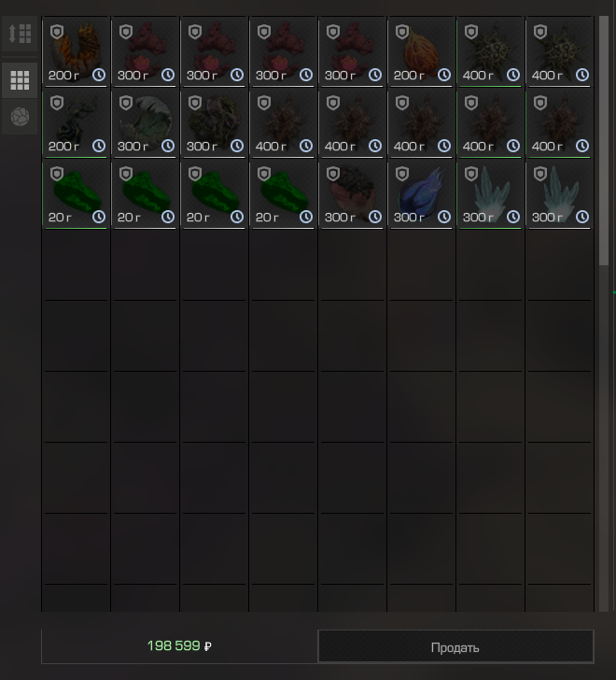Click the orange curled artifact weighing 200 г
Screen dimensions: 616x680
click(77, 51)
